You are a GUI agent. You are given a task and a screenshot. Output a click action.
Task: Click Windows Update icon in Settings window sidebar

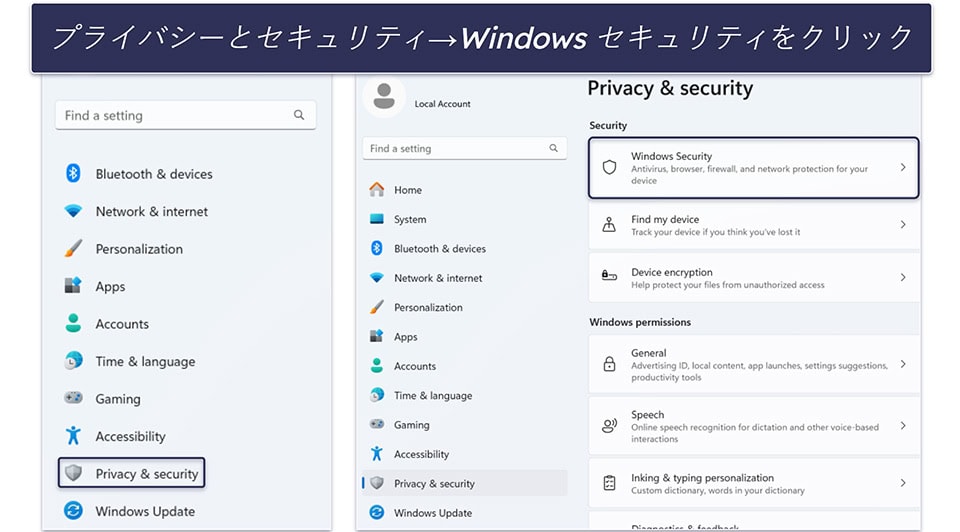click(377, 512)
